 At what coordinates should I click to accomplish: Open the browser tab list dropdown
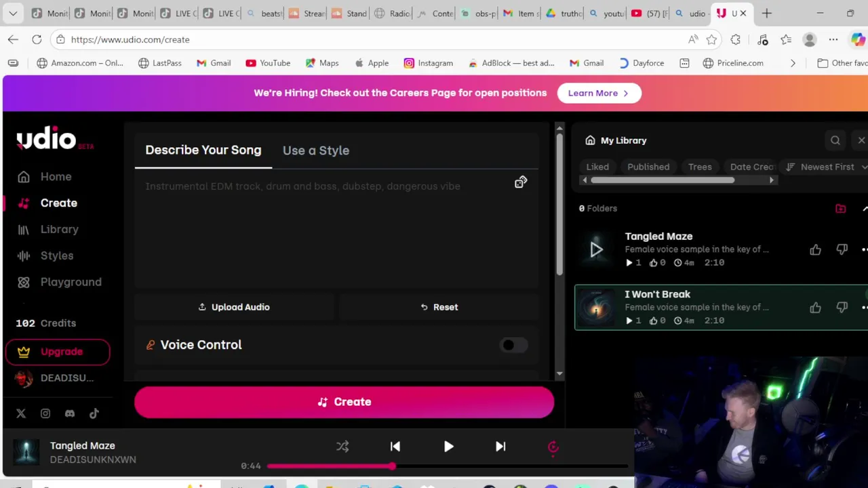pos(13,13)
